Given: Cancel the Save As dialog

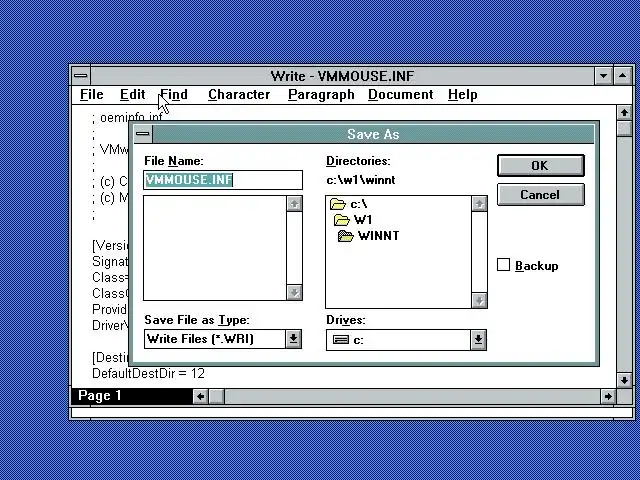Looking at the screenshot, I should click(x=540, y=195).
